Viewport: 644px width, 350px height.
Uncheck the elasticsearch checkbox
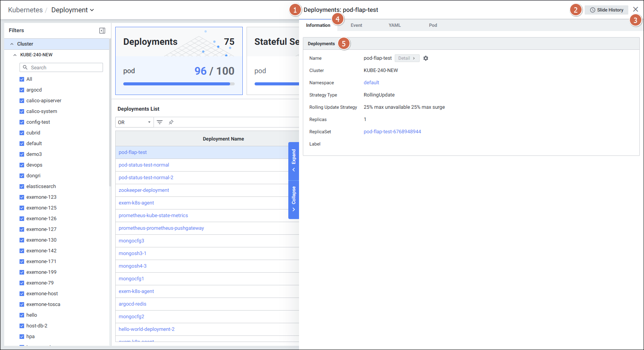click(x=22, y=186)
